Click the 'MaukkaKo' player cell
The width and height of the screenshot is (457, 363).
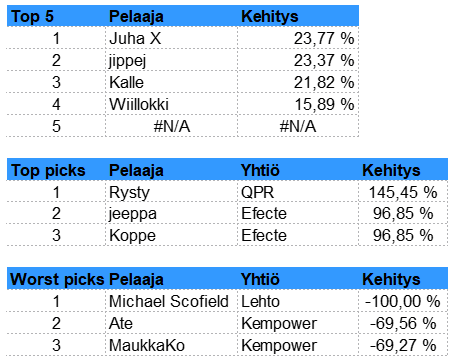[x=171, y=345]
